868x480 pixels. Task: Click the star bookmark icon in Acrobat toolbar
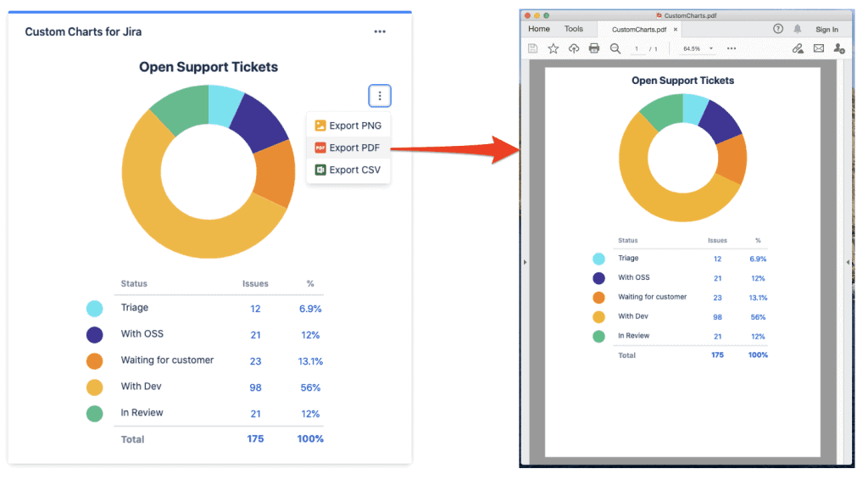(554, 48)
